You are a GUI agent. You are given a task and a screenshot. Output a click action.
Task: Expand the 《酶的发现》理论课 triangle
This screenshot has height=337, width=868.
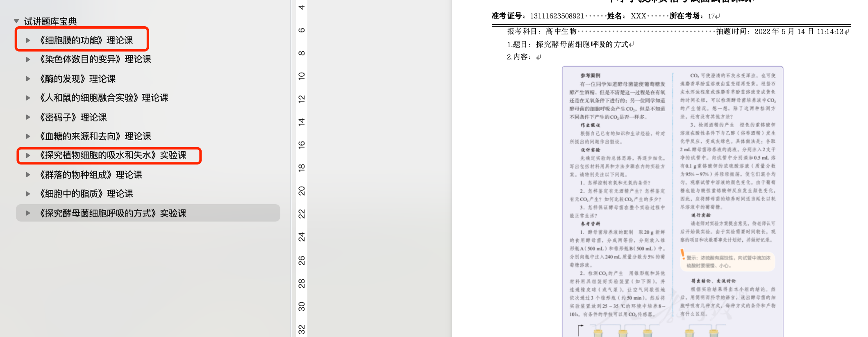tap(28, 79)
